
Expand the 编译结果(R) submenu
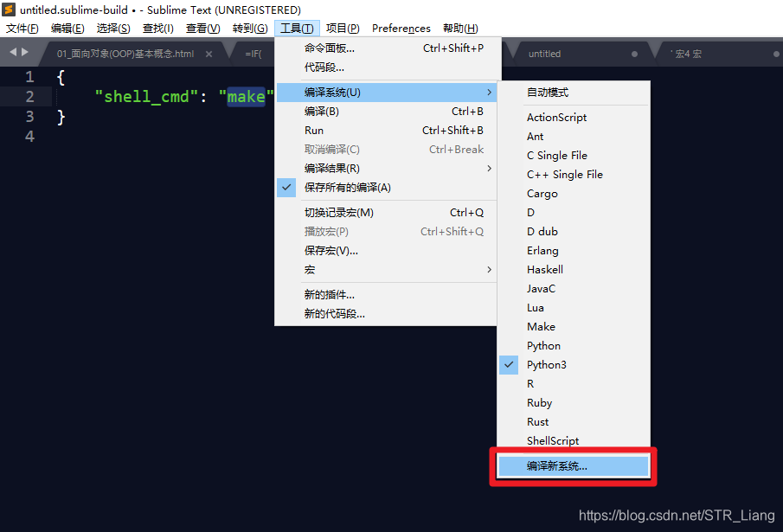(x=388, y=168)
